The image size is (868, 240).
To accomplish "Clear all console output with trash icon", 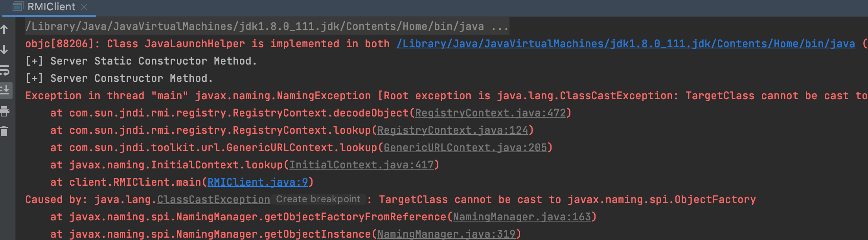I will pyautogui.click(x=4, y=131).
